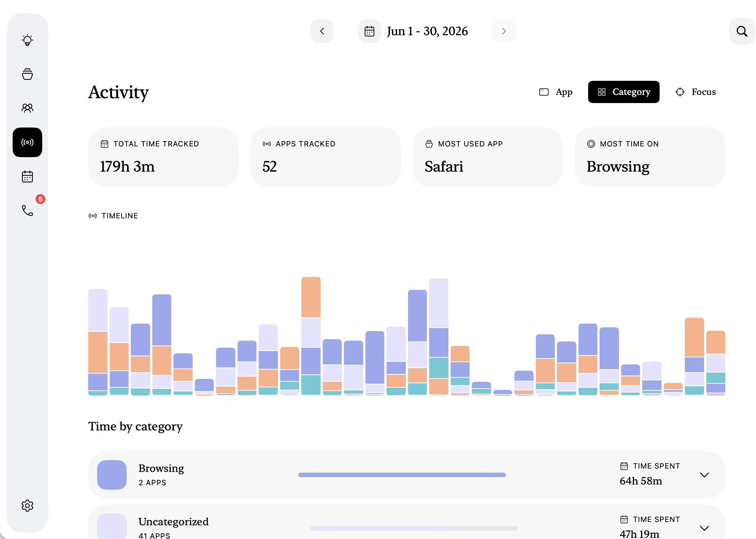Image resolution: width=756 pixels, height=539 pixels.
Task: Expand the Uncategorized category row
Action: (704, 528)
